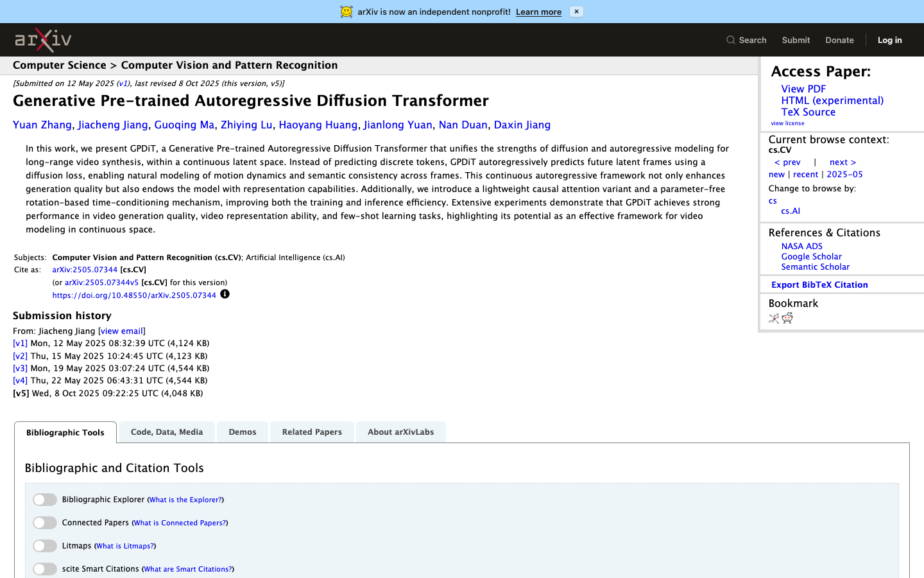Click Submit in the header
This screenshot has width=924, height=578.
click(x=796, y=40)
